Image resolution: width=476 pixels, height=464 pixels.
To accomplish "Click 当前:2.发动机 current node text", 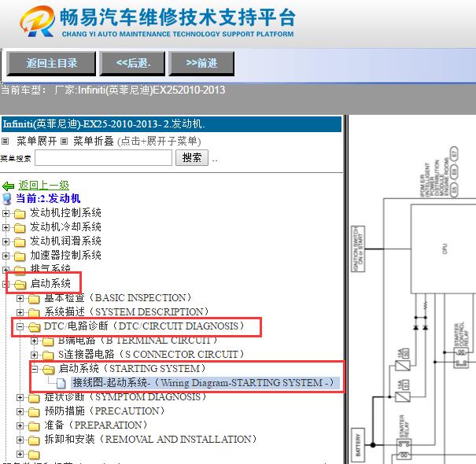I will [48, 198].
